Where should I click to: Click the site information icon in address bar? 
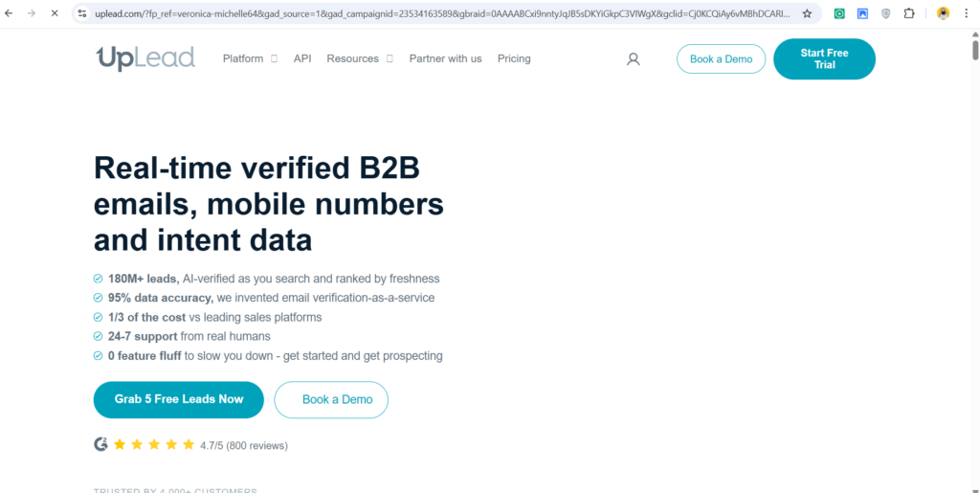[x=82, y=13]
